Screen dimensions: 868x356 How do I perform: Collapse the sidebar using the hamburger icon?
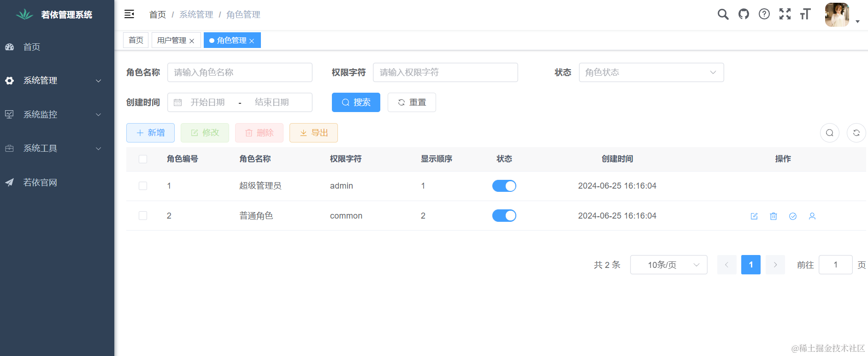click(129, 14)
